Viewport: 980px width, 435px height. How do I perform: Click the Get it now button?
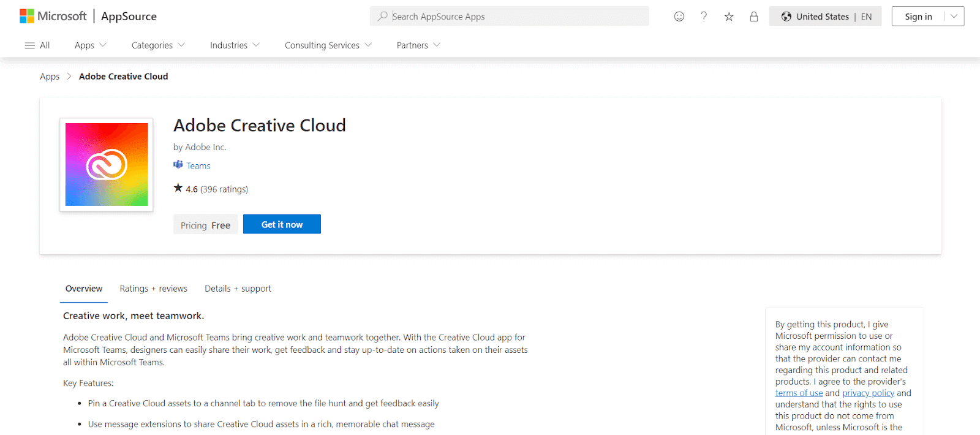(282, 224)
